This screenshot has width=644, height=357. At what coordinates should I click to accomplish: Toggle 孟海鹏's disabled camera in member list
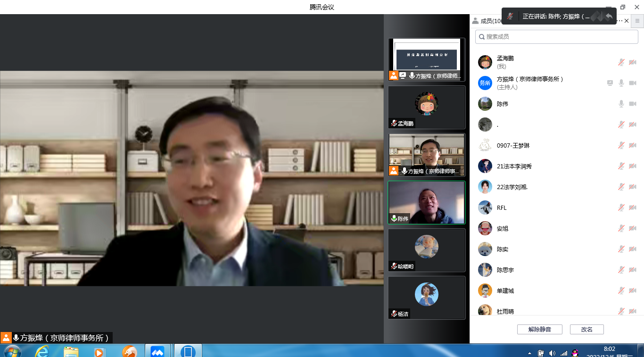[x=633, y=62]
